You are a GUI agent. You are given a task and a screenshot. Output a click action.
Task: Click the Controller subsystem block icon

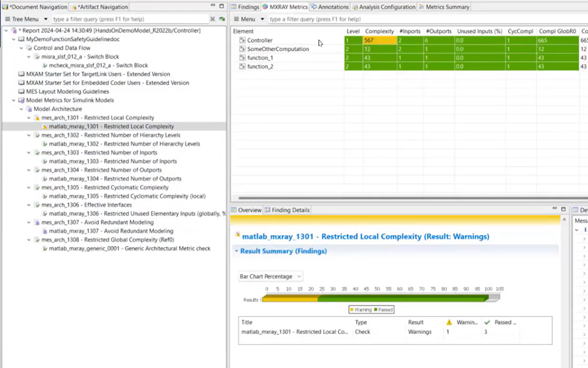242,40
